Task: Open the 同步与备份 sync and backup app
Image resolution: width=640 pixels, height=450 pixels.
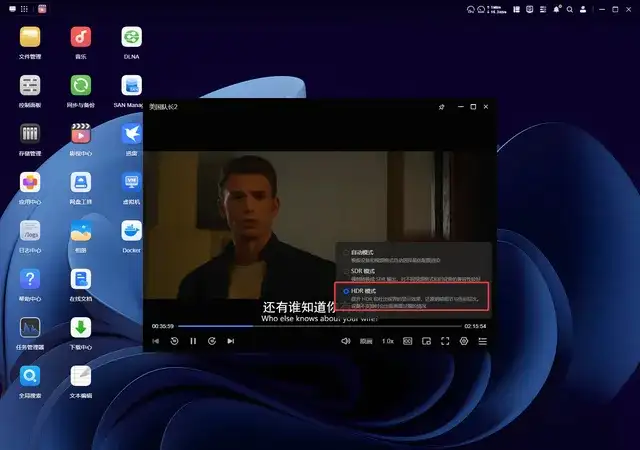Action: pos(80,86)
